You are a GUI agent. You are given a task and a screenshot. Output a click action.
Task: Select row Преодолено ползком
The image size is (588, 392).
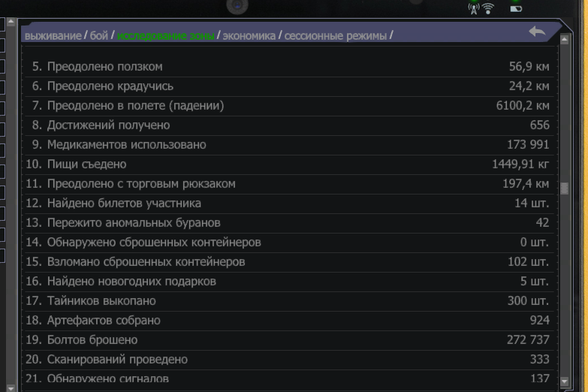(289, 67)
